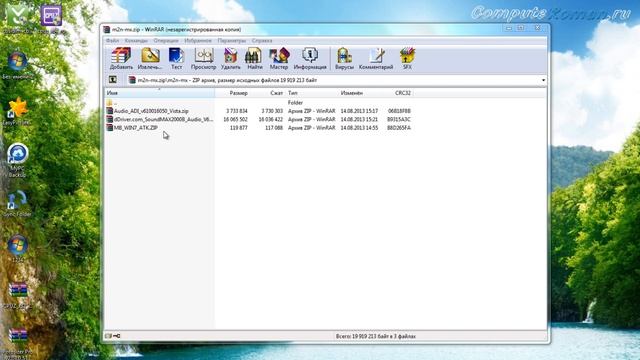Open the Справка (Help) menu
The width and height of the screenshot is (640, 360).
pos(262,41)
